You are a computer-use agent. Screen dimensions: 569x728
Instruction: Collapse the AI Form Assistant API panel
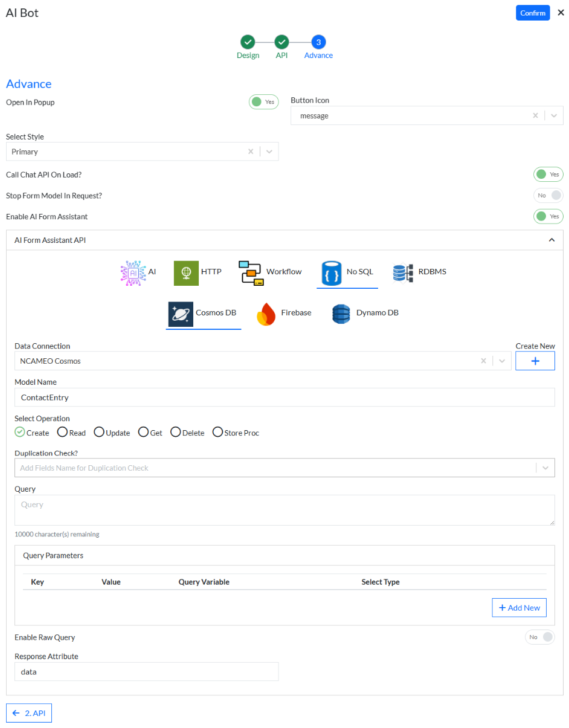click(551, 240)
